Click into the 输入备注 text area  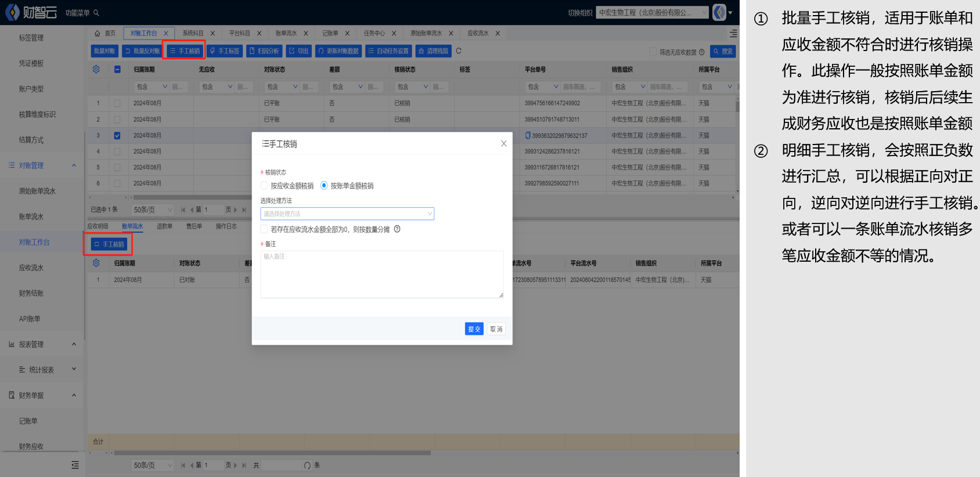[381, 274]
